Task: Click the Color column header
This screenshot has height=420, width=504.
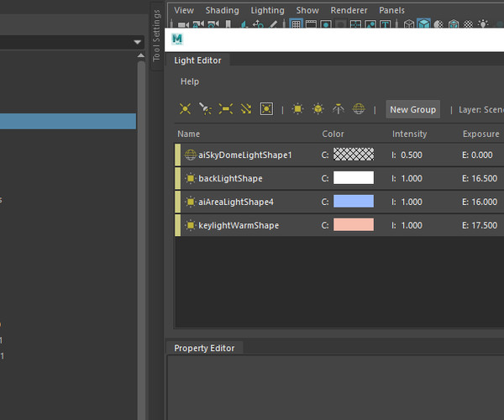Action: click(333, 134)
